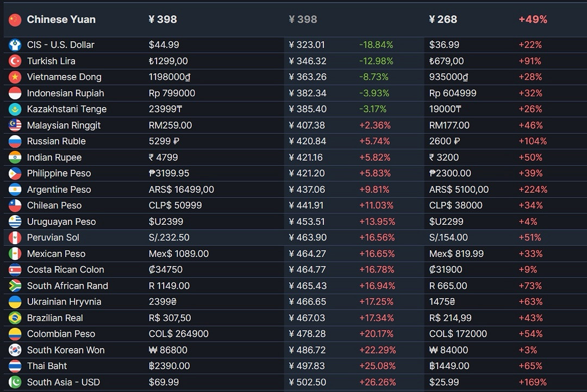This screenshot has width=587, height=392.
Task: Click the South Korean Won flag icon
Action: coord(15,350)
